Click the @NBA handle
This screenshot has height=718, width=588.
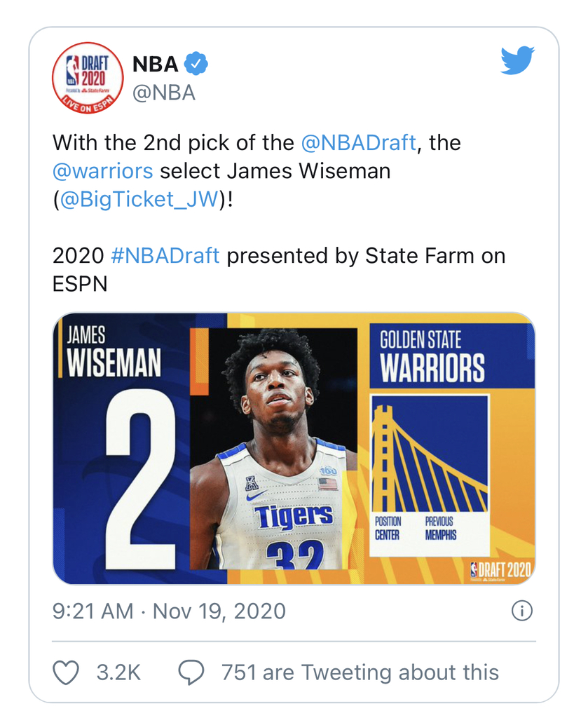164,93
